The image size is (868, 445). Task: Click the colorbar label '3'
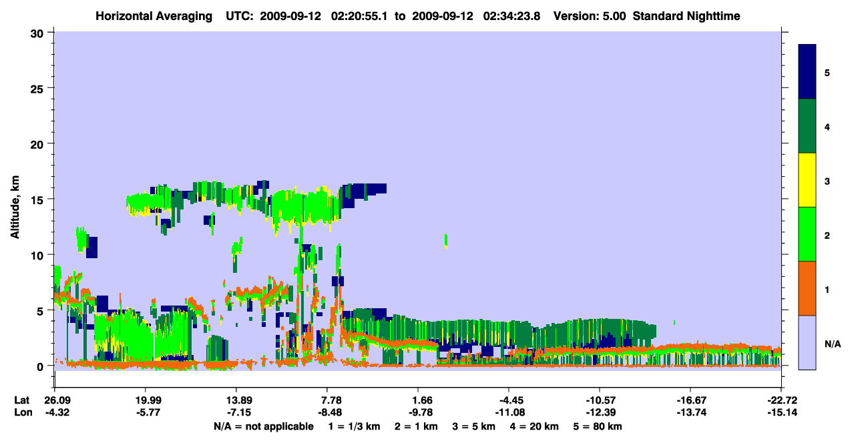pos(827,181)
